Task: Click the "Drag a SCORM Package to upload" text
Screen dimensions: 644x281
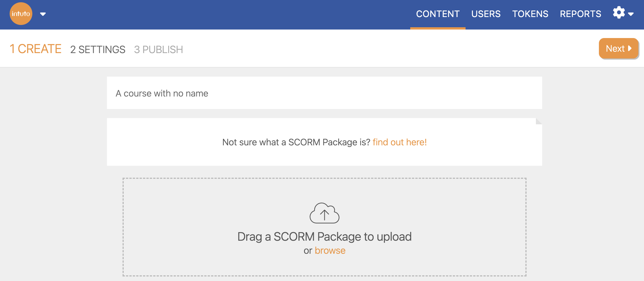Action: [x=324, y=236]
